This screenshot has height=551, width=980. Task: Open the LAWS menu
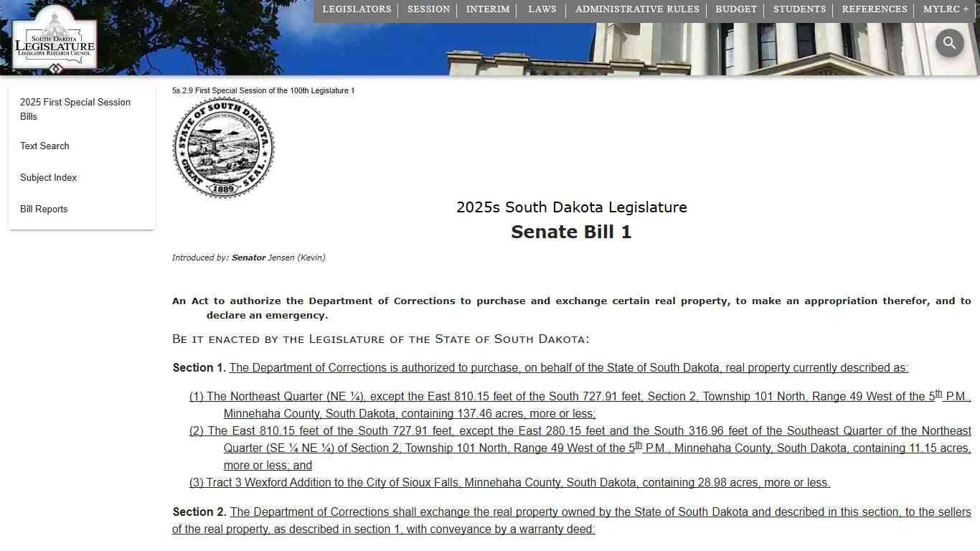point(542,9)
